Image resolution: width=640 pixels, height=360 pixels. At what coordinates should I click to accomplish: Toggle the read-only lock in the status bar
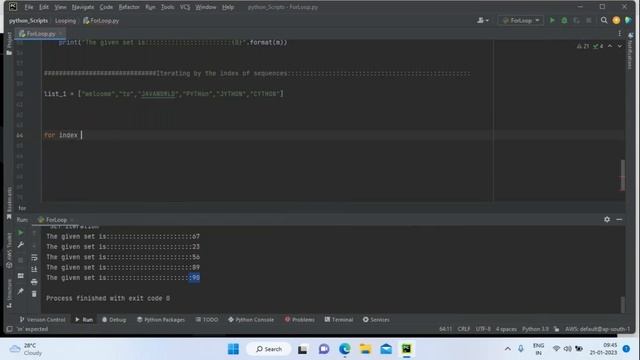[556, 329]
